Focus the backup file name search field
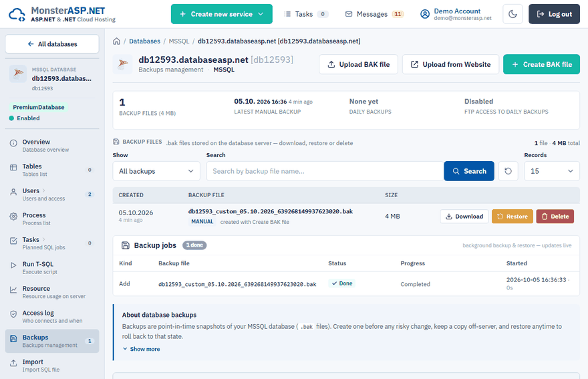 (325, 171)
